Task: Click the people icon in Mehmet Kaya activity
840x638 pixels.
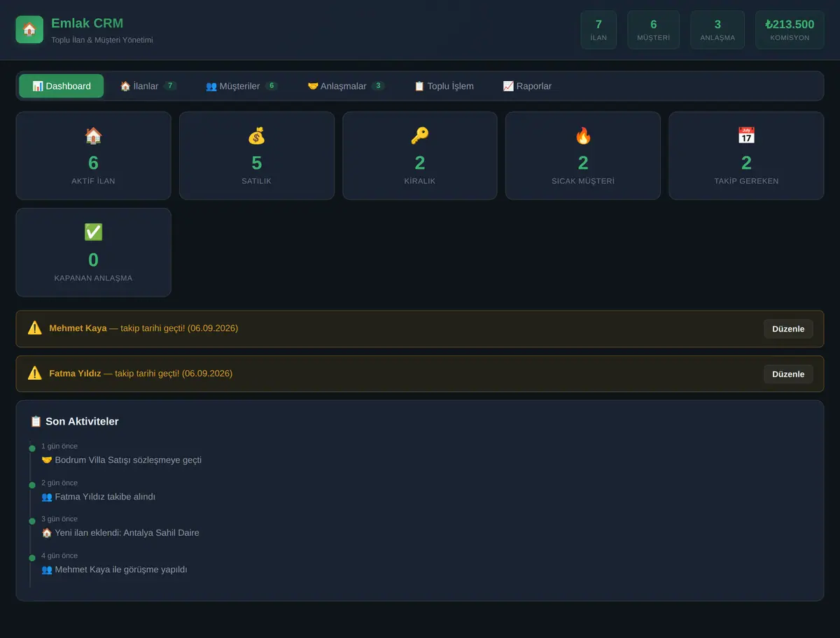Action: [x=47, y=569]
